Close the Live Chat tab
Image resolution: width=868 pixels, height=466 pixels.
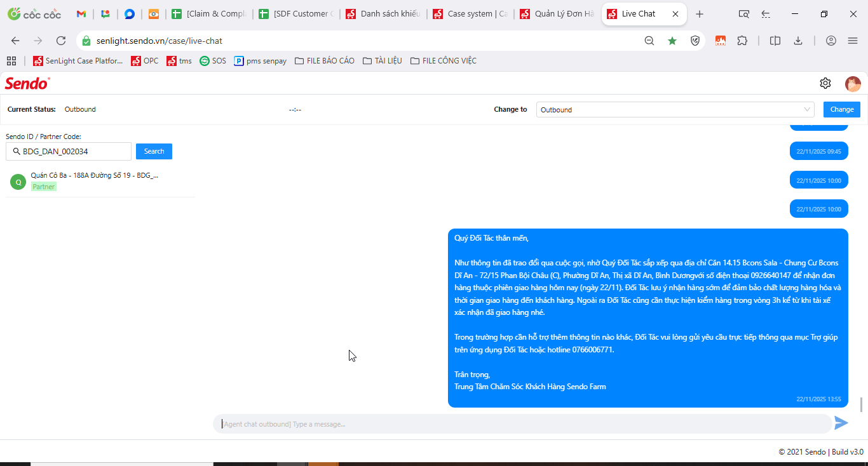[x=675, y=14]
